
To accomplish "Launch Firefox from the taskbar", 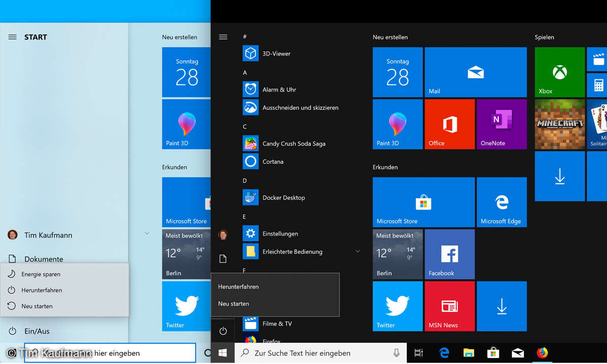I will pyautogui.click(x=542, y=353).
